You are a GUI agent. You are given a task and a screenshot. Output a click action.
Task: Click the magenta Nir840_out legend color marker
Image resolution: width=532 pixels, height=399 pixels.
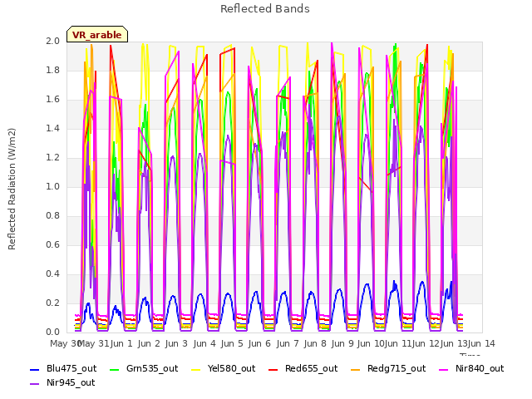[x=444, y=370]
